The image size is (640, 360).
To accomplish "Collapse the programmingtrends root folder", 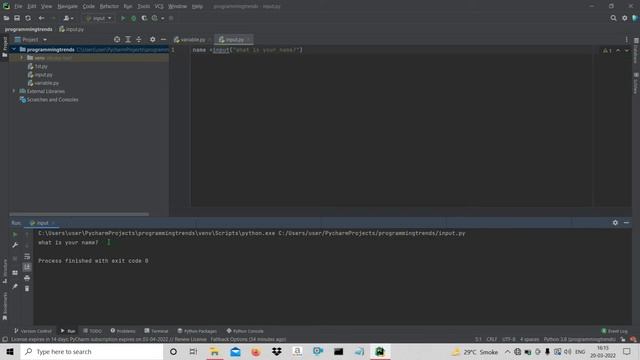I will (14, 49).
